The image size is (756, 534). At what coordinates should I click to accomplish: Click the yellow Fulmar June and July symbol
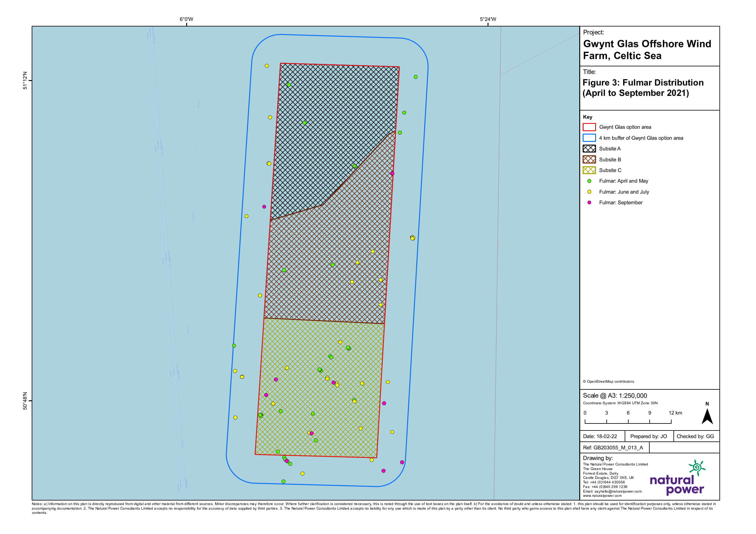[589, 192]
